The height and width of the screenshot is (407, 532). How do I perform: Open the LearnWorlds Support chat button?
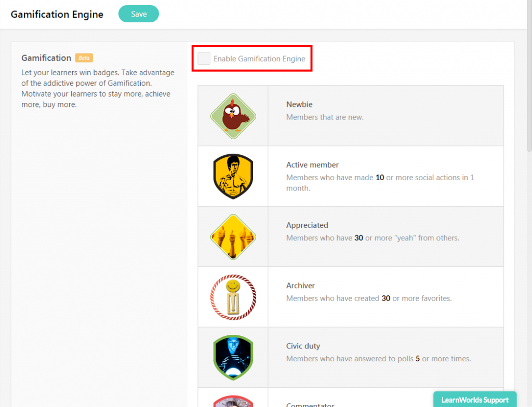475,400
